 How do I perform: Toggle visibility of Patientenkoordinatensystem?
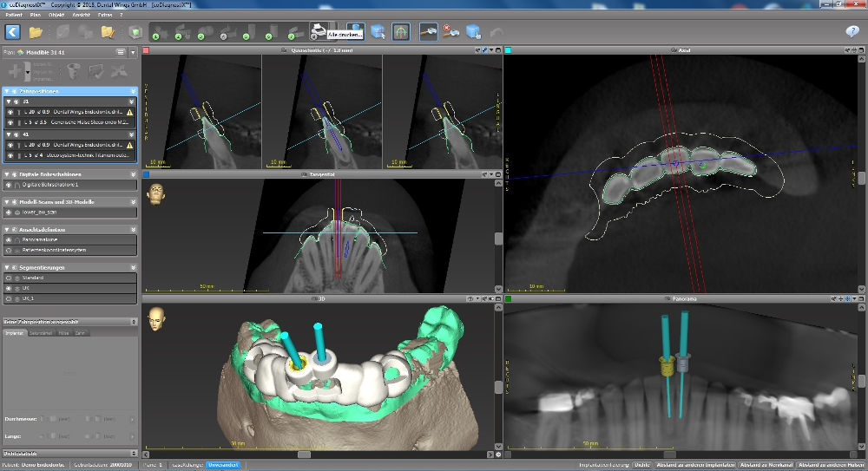click(10, 250)
